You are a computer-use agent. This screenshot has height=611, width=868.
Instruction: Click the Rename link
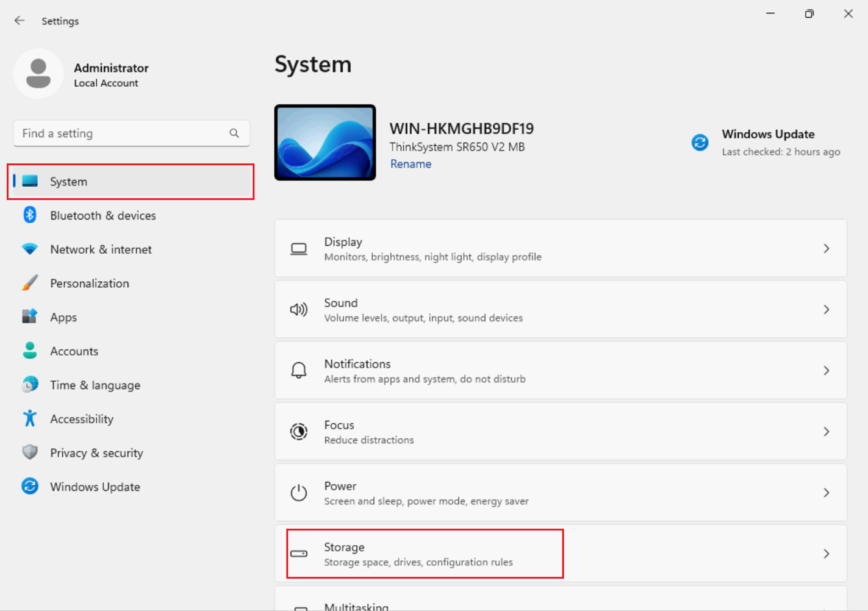411,164
